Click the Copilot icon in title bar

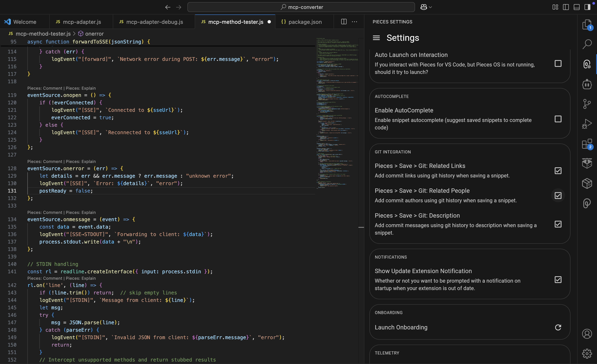[x=423, y=7]
